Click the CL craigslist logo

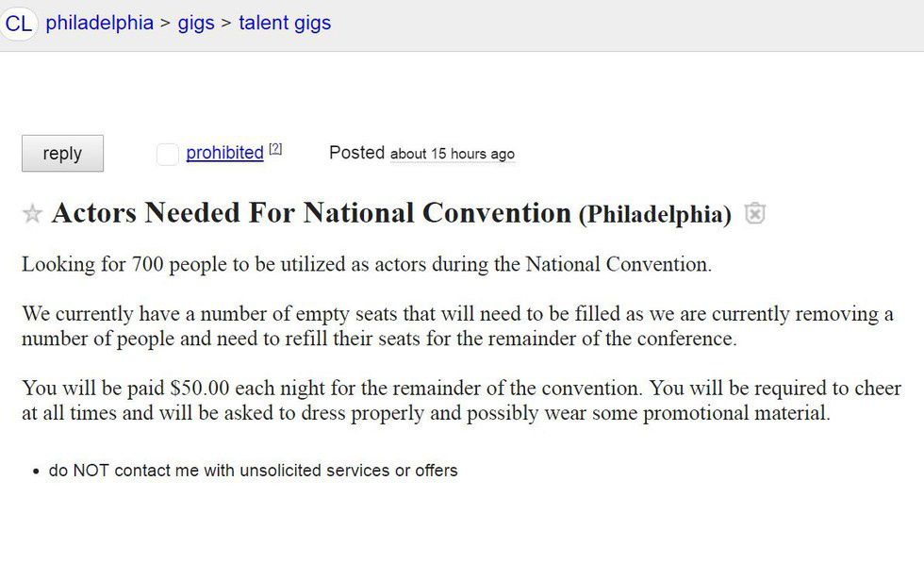(19, 24)
